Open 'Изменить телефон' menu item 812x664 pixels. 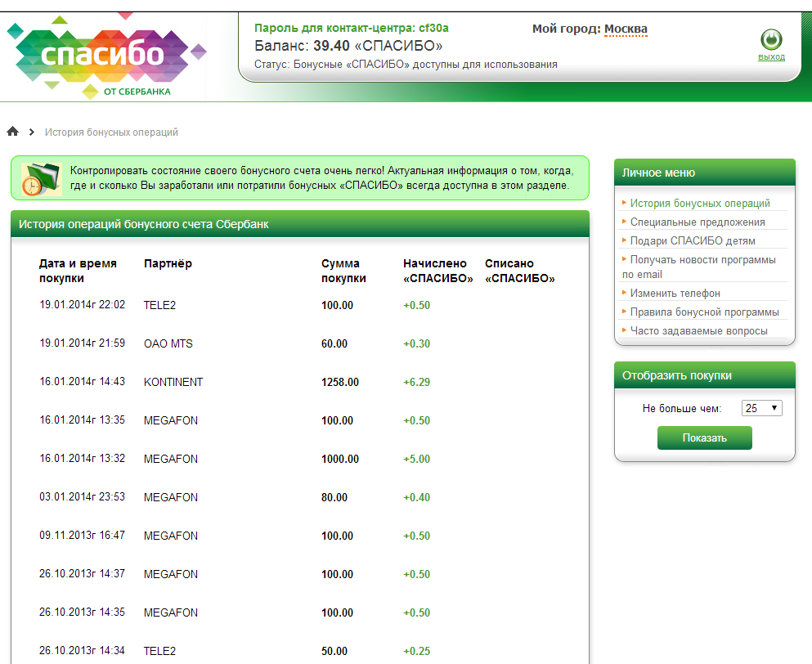pyautogui.click(x=675, y=293)
